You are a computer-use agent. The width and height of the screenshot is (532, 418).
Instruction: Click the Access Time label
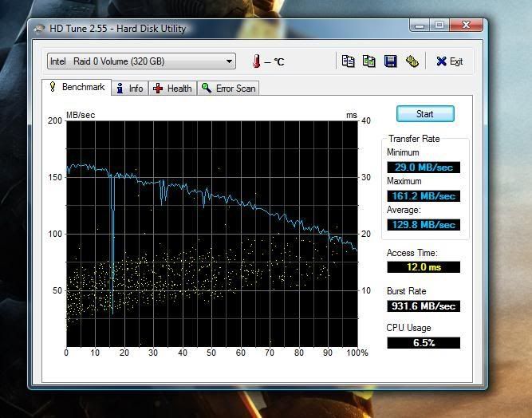pyautogui.click(x=412, y=253)
